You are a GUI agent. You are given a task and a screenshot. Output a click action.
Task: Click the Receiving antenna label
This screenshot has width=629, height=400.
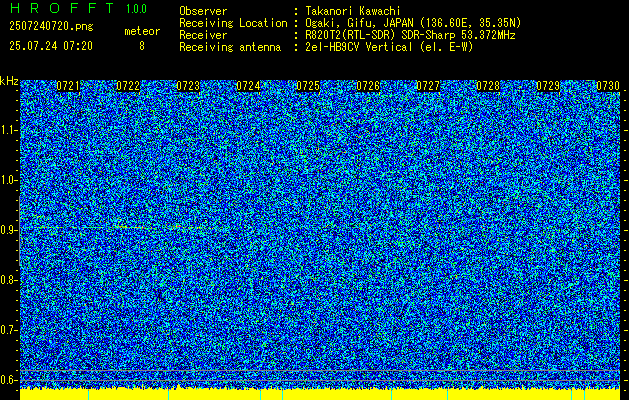click(x=230, y=47)
